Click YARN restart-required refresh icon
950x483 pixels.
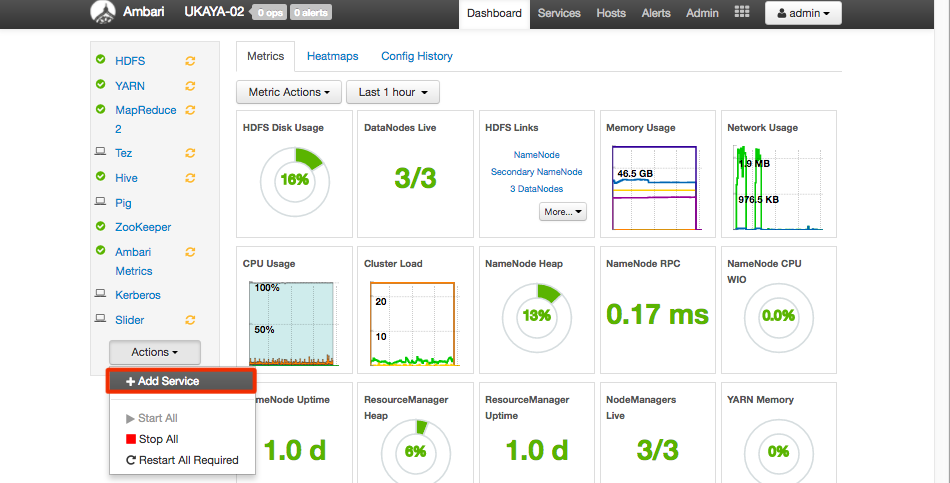point(190,86)
